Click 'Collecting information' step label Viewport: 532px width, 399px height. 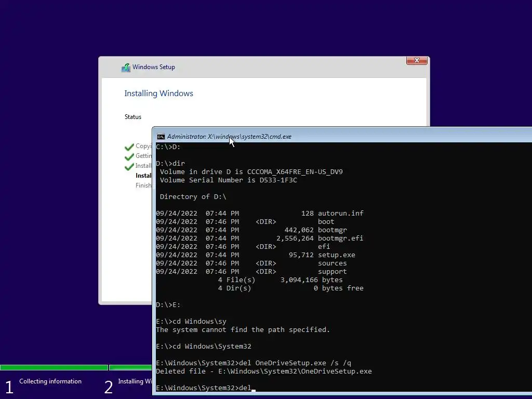50,381
